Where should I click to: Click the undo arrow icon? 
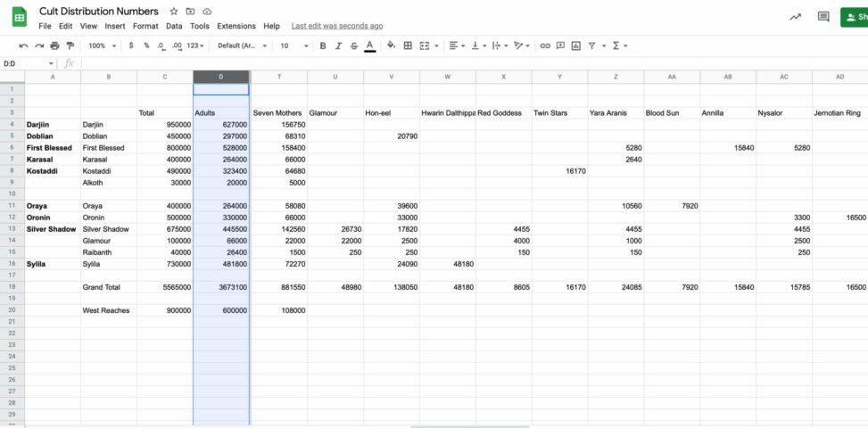(x=23, y=45)
